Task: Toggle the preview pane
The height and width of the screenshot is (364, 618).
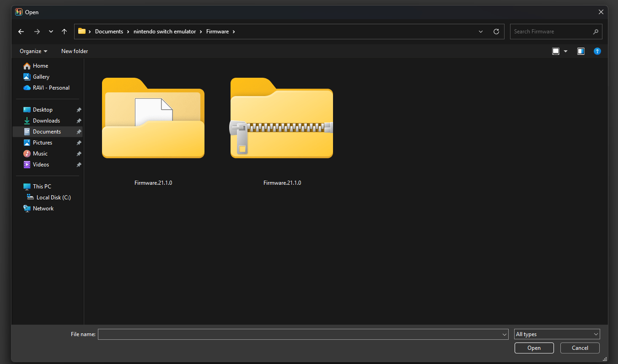Action: (580, 51)
